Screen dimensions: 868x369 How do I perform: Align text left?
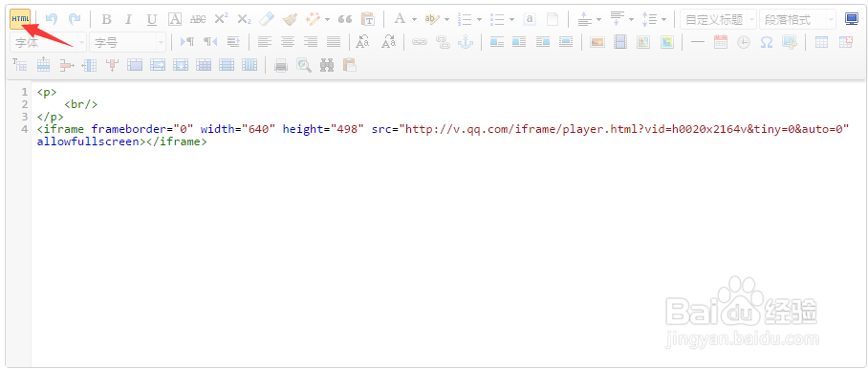click(265, 42)
